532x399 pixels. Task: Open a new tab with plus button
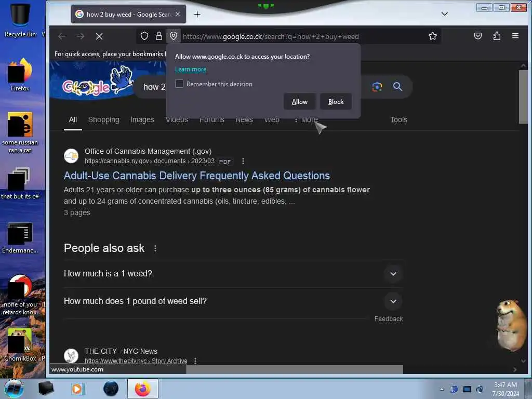pos(197,14)
